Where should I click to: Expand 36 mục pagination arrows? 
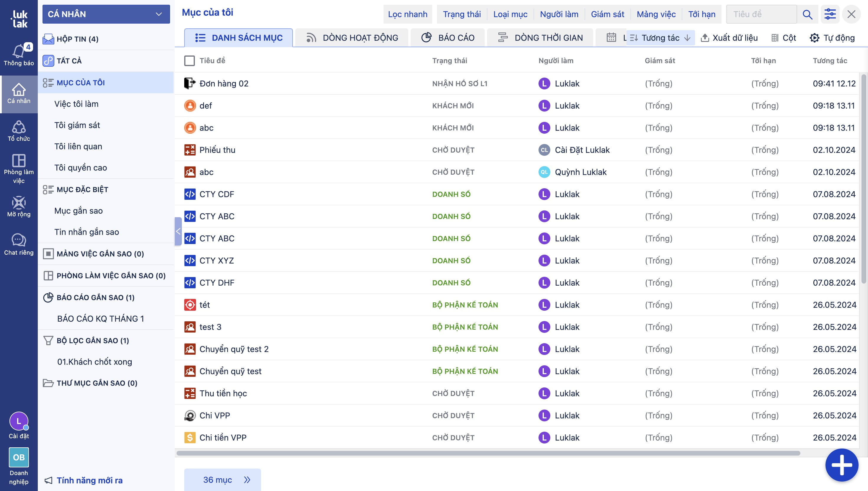[247, 479]
